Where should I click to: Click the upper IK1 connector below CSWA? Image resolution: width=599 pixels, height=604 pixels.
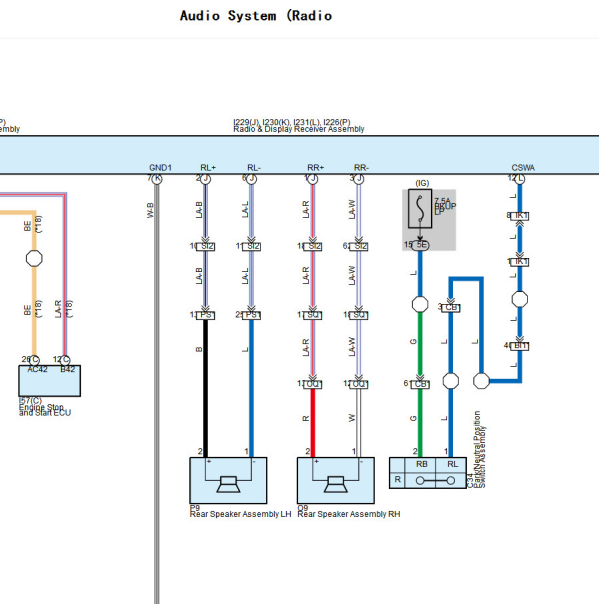pos(520,216)
